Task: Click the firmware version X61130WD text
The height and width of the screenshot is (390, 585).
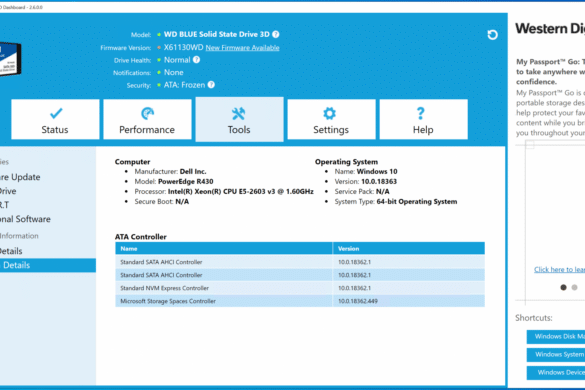Action: click(x=184, y=47)
